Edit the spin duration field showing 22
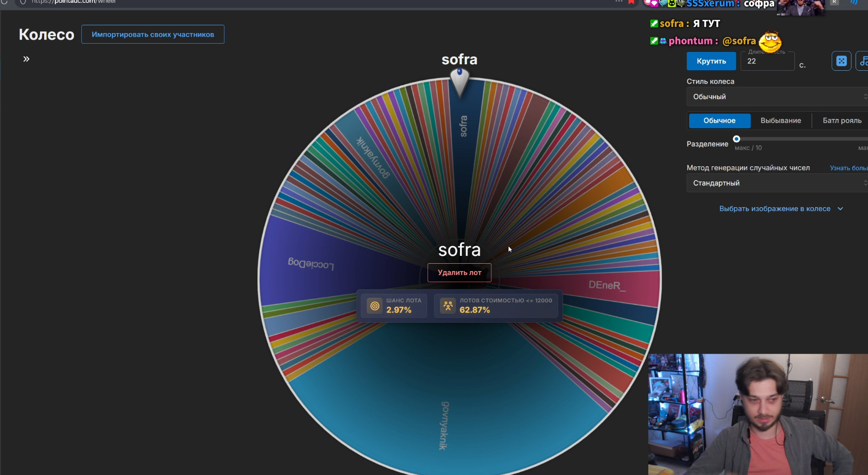 tap(767, 61)
